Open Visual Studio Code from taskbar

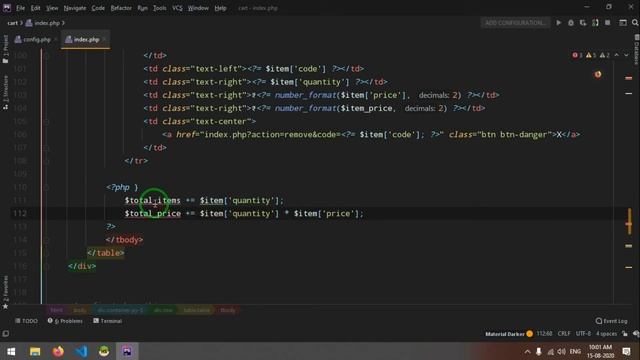[81, 351]
